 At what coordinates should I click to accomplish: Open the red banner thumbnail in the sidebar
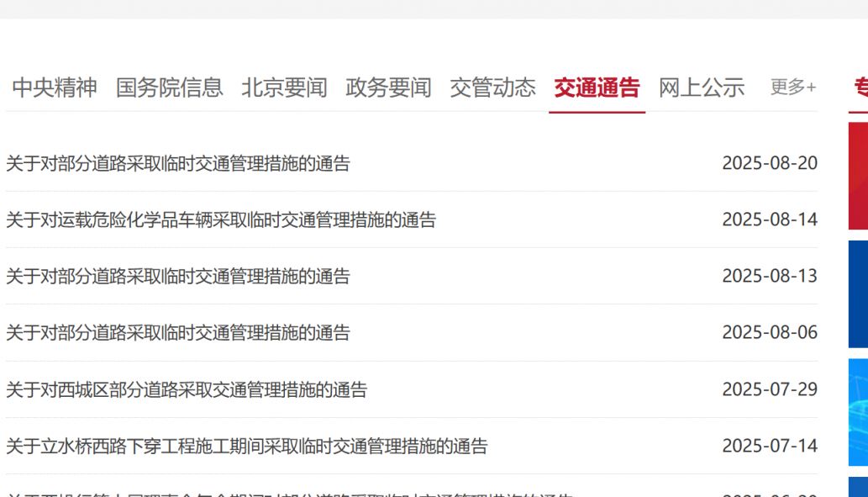tap(858, 176)
